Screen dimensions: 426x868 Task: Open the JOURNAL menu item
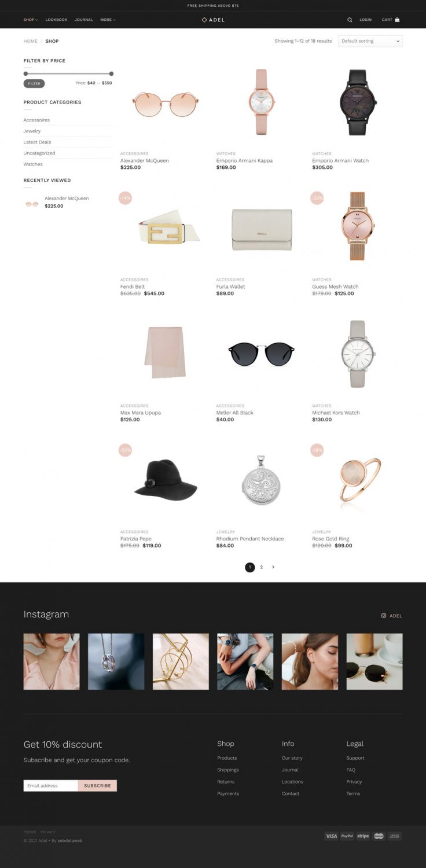click(x=83, y=20)
